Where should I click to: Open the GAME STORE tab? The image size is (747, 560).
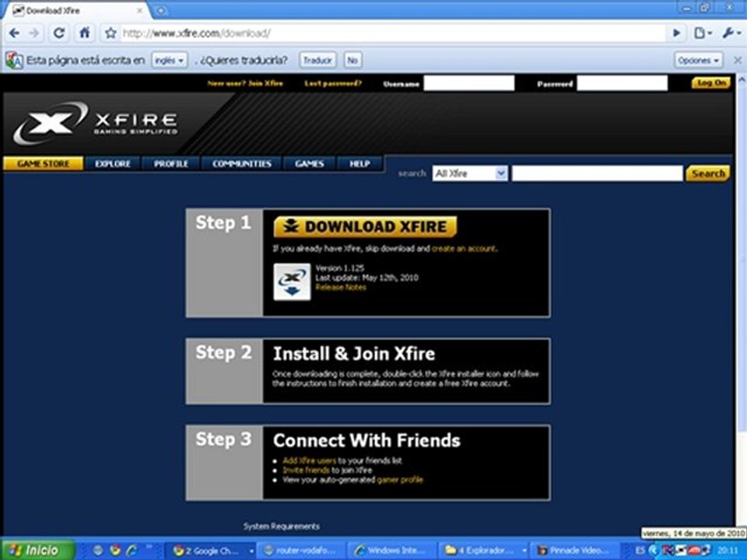[x=43, y=164]
